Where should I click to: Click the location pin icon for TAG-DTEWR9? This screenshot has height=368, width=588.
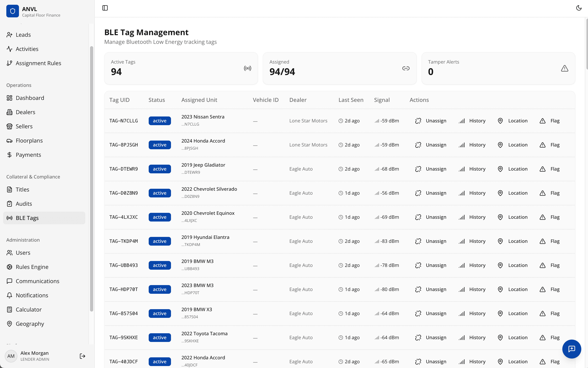tap(500, 169)
